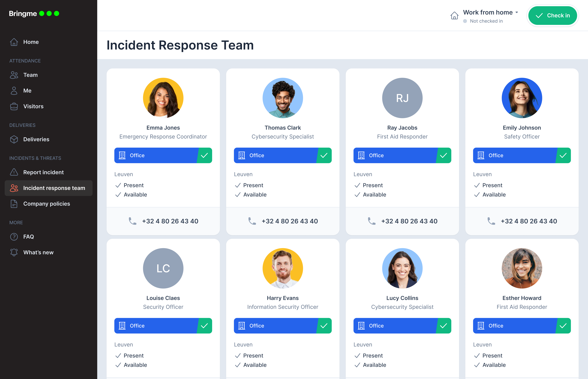Click green checkmark on Ray Jacobs's Office bar
The width and height of the screenshot is (588, 379).
point(443,155)
